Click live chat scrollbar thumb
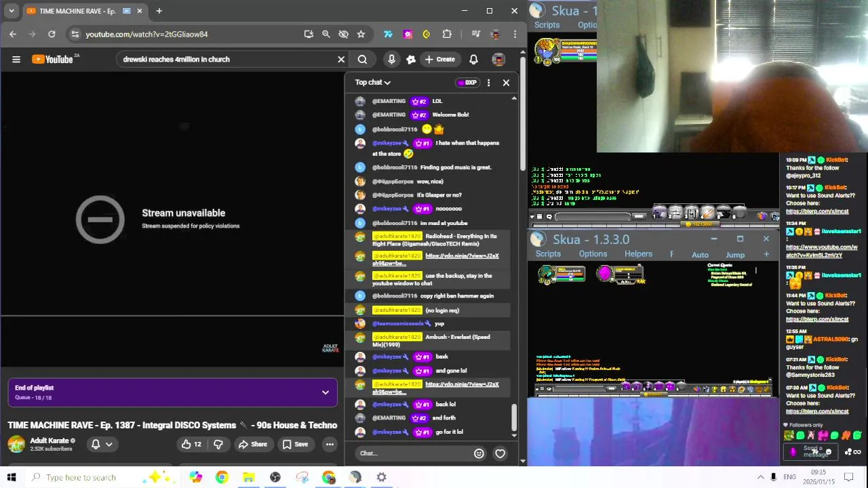Screen dimensions: 868x488 click(514, 418)
